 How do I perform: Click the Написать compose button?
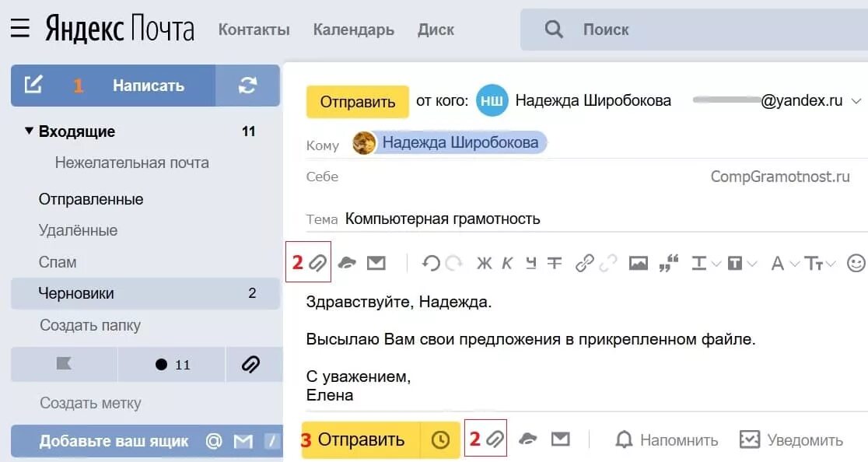(x=113, y=86)
